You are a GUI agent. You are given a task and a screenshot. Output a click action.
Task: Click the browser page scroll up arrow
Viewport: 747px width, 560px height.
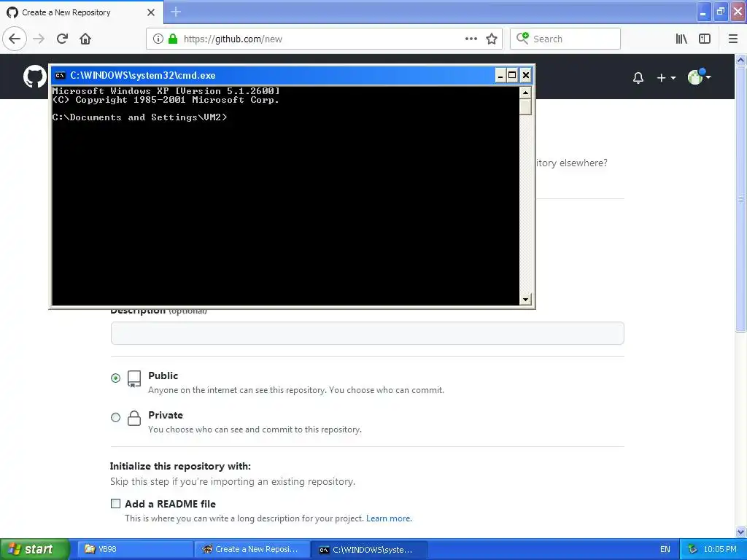[740, 60]
